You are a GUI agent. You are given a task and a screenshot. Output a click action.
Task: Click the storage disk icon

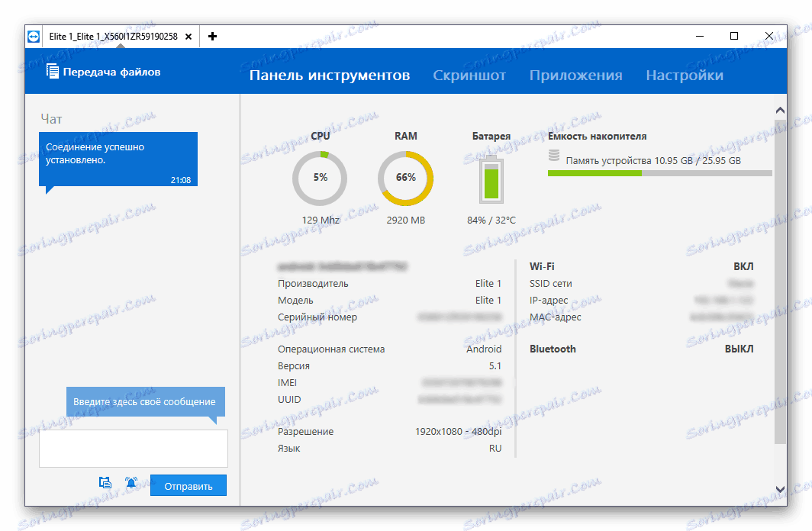click(x=554, y=156)
